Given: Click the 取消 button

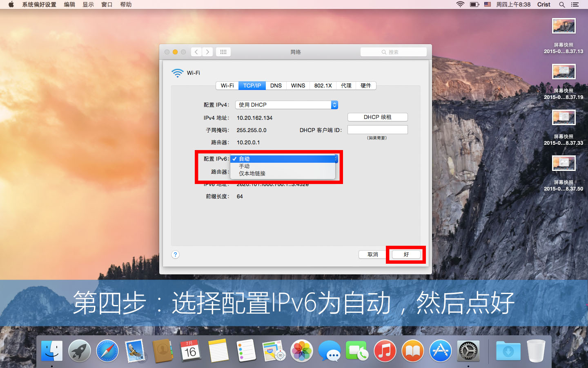Looking at the screenshot, I should pyautogui.click(x=372, y=254).
